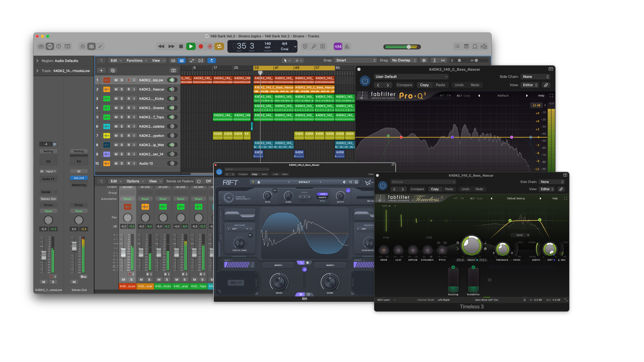Screen dimensions: 644x362
Task: Enable the Automation curve view icon
Action: (x=192, y=61)
